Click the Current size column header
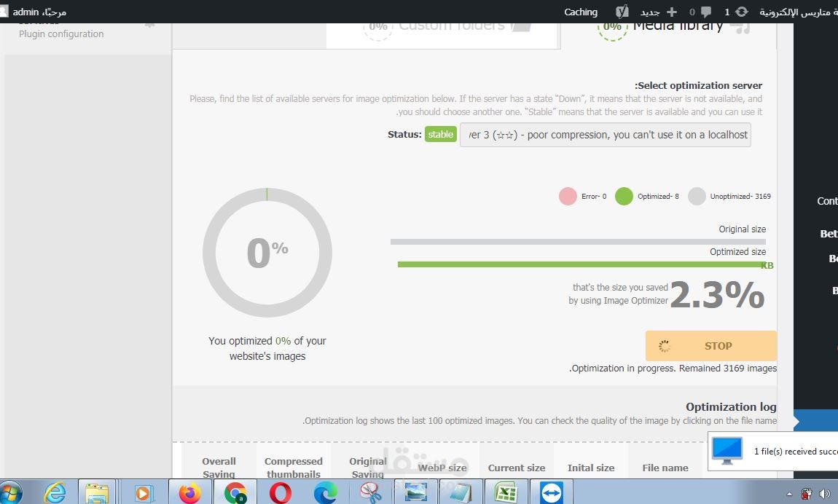The image size is (838, 504). pos(516,468)
